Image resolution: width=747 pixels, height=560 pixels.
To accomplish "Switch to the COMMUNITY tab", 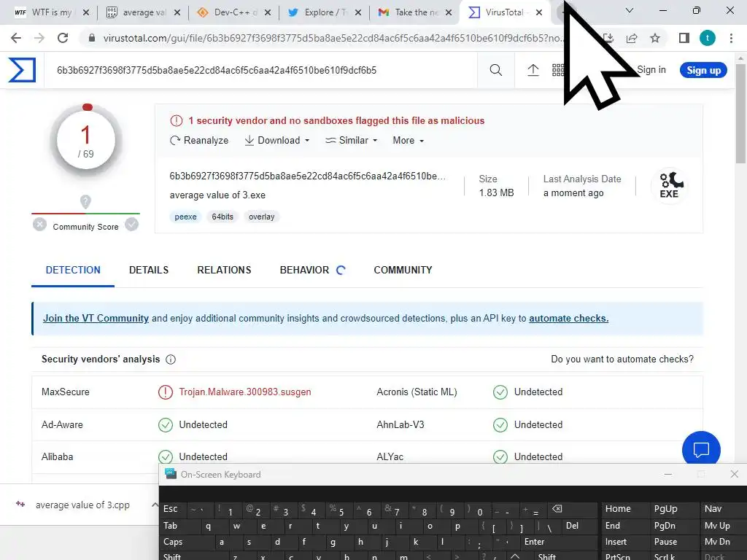I will tap(403, 270).
